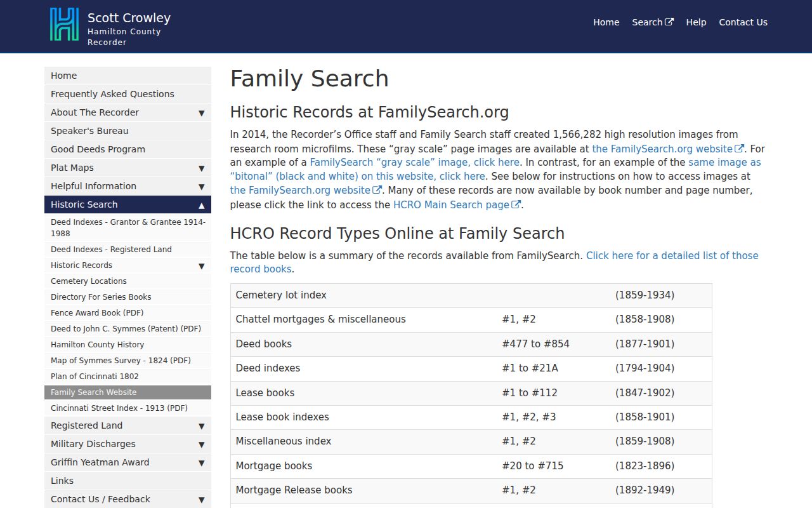Open Frequently Asked Questions in sidebar
The image size is (812, 508).
[x=128, y=94]
